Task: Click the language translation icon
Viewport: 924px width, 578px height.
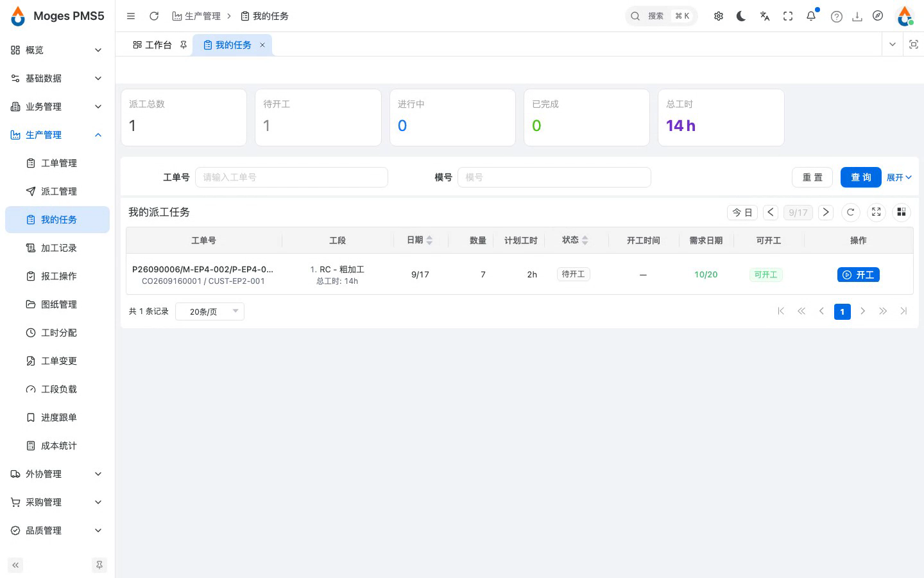Action: [x=764, y=16]
